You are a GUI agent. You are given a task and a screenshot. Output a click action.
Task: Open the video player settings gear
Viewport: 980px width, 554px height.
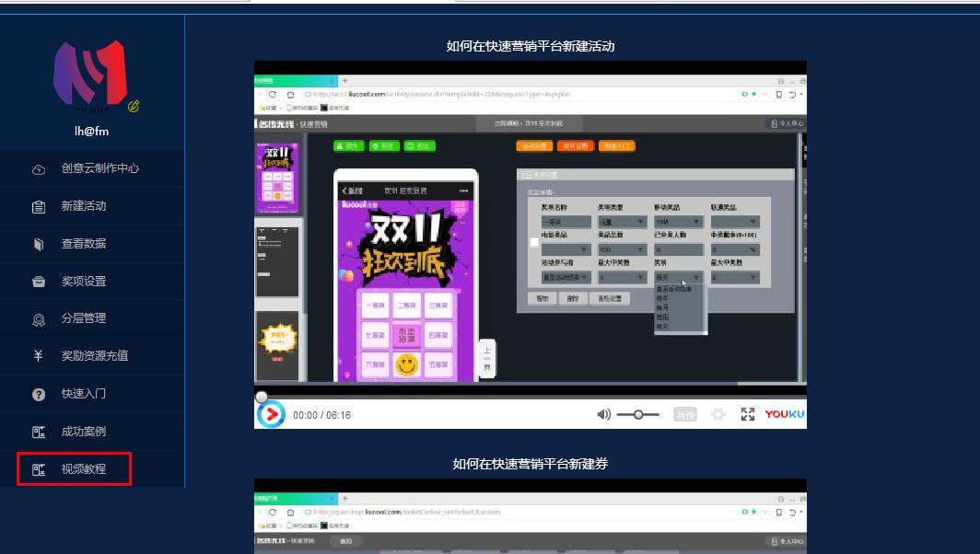(718, 415)
